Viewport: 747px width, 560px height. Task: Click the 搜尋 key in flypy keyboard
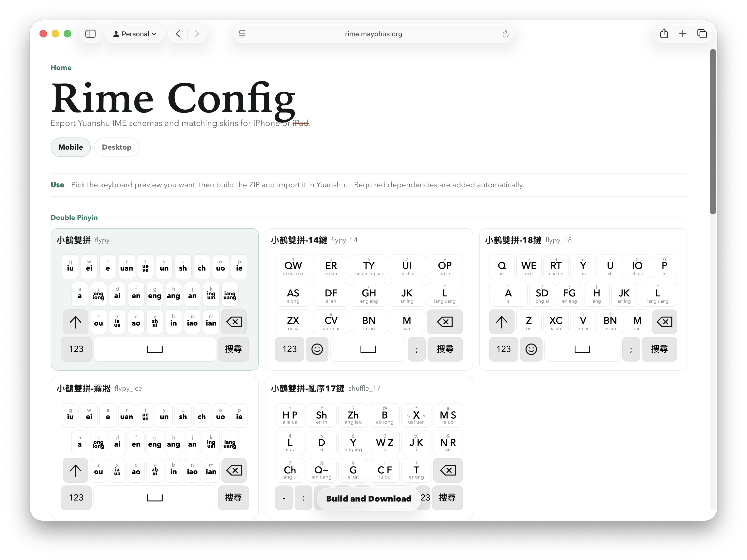tap(233, 349)
